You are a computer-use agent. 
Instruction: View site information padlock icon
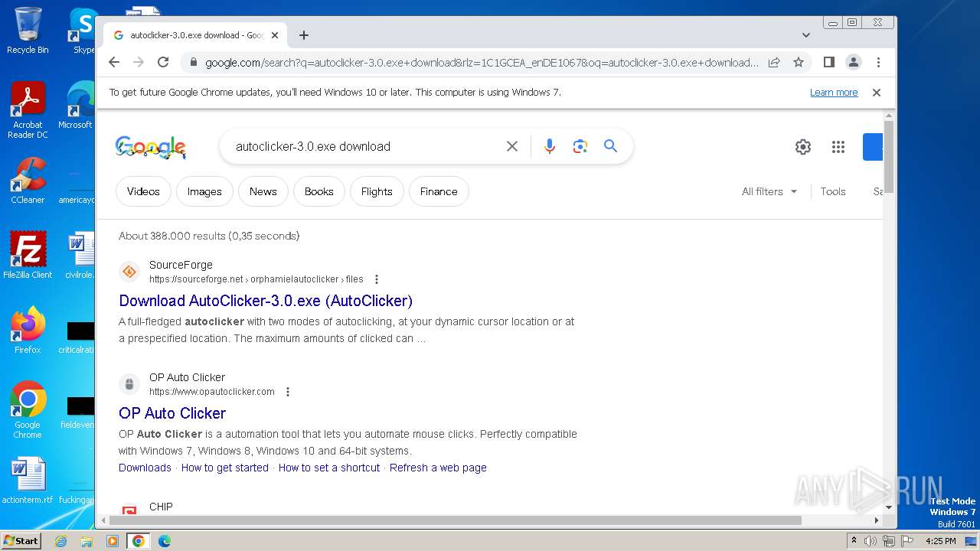tap(194, 62)
